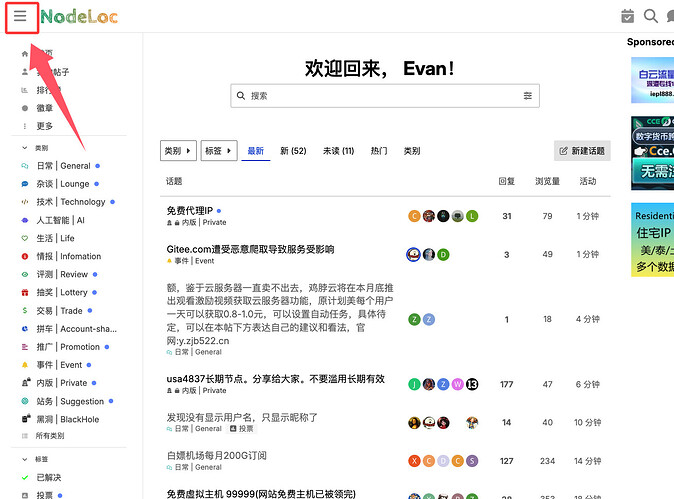The width and height of the screenshot is (674, 499).
Task: Click the NodeLoc logo
Action: point(79,17)
